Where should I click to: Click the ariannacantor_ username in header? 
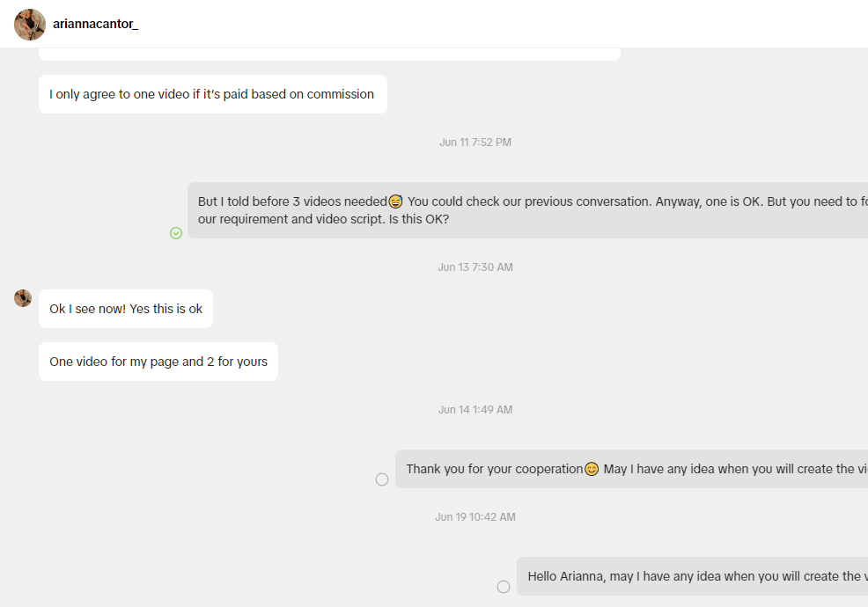tap(95, 24)
